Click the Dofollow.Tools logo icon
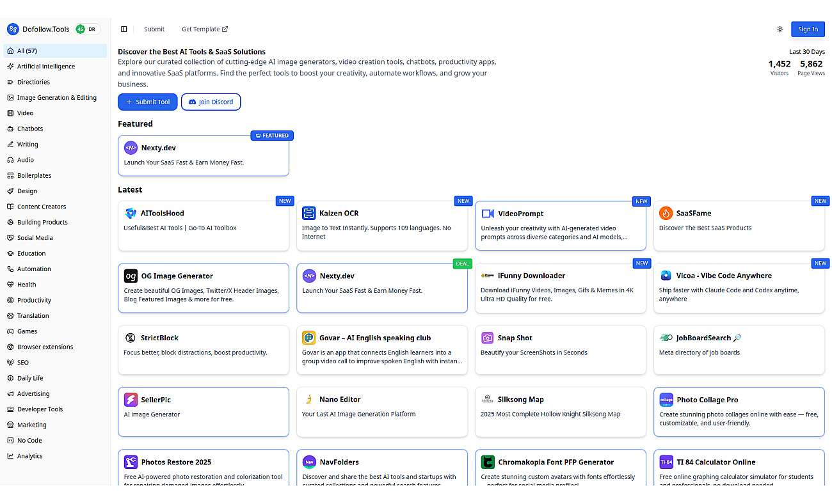Screen dimensions: 832x504 pos(13,29)
